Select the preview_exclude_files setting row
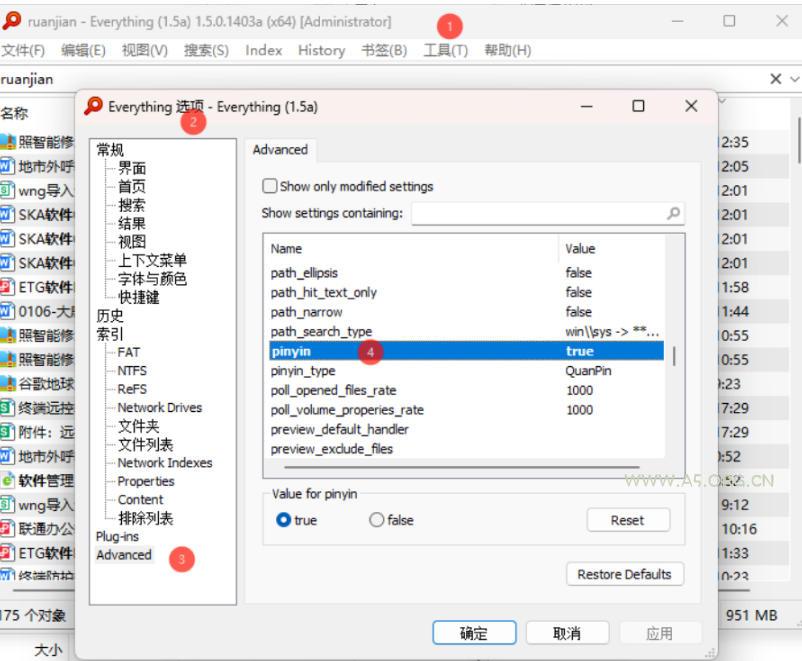802x661 pixels. click(466, 449)
